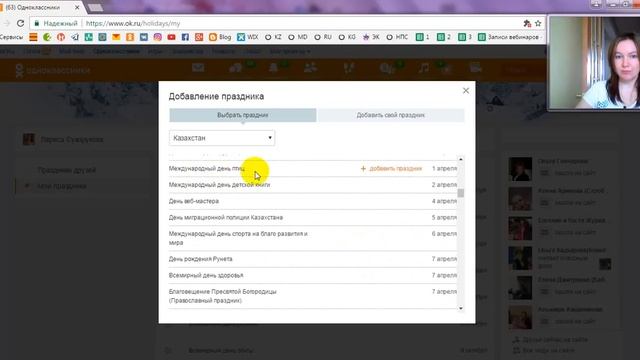
Task: Open the KG bookmark
Action: [x=347, y=37]
